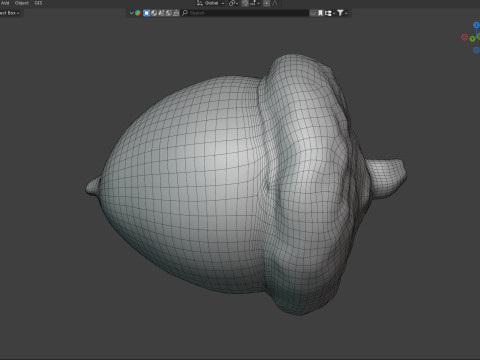Toggle the blue highlighted filter icon
The width and height of the screenshot is (480, 360).
click(x=146, y=13)
